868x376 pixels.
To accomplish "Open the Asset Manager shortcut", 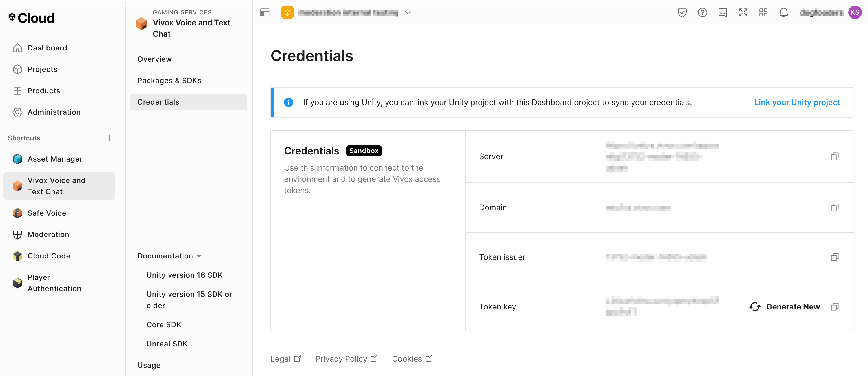I will click(x=55, y=159).
